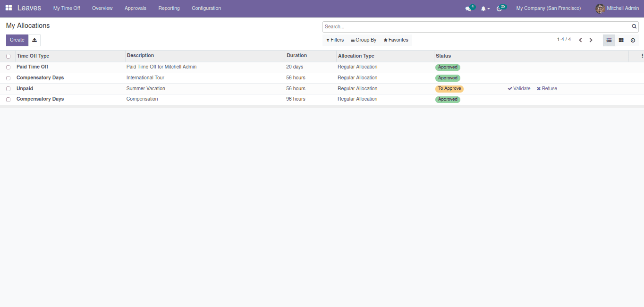Screen dimensions: 644x307
Task: Select the Unpaid row checkbox
Action: pyautogui.click(x=8, y=89)
